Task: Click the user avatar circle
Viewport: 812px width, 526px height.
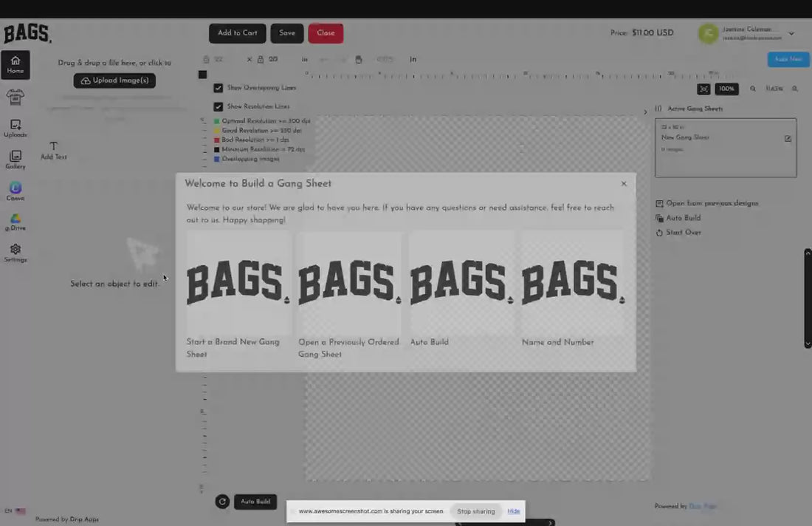Action: click(708, 33)
